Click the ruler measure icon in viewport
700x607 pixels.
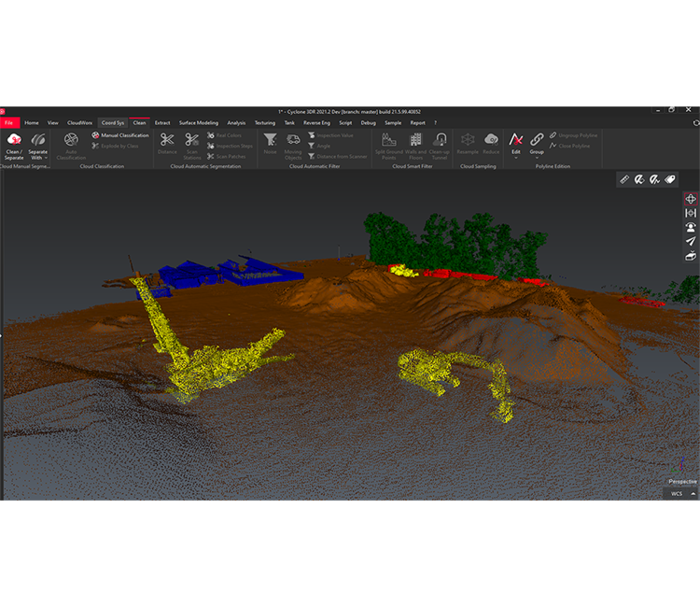(625, 179)
